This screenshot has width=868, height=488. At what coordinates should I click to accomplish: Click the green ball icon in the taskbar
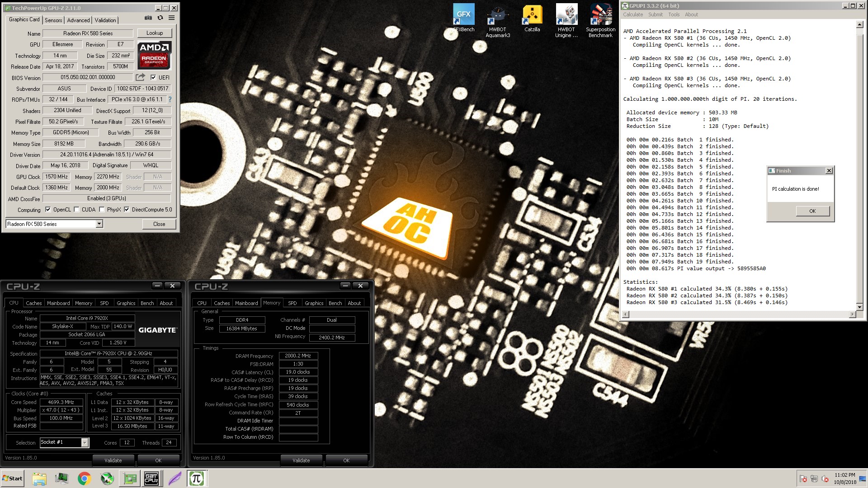(x=107, y=479)
